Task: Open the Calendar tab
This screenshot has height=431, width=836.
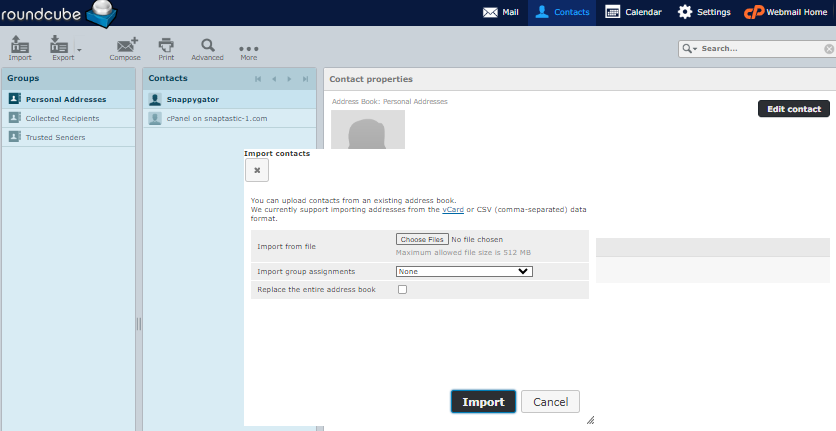Action: (x=633, y=12)
